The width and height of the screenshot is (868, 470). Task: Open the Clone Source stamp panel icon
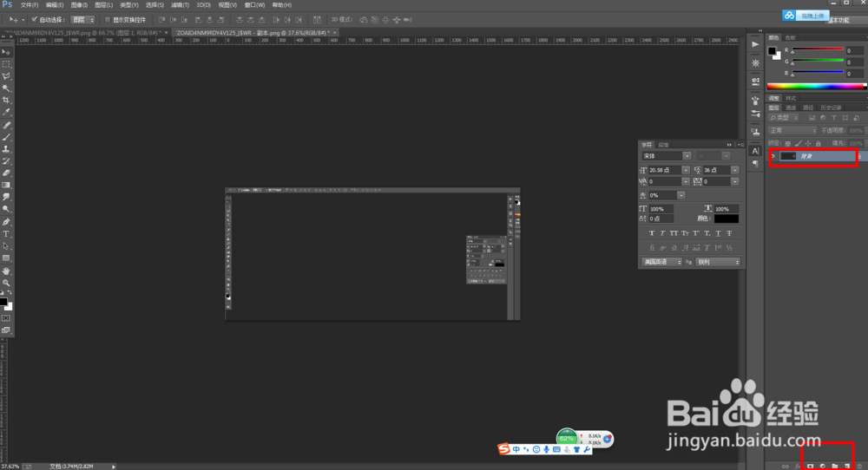(756, 132)
